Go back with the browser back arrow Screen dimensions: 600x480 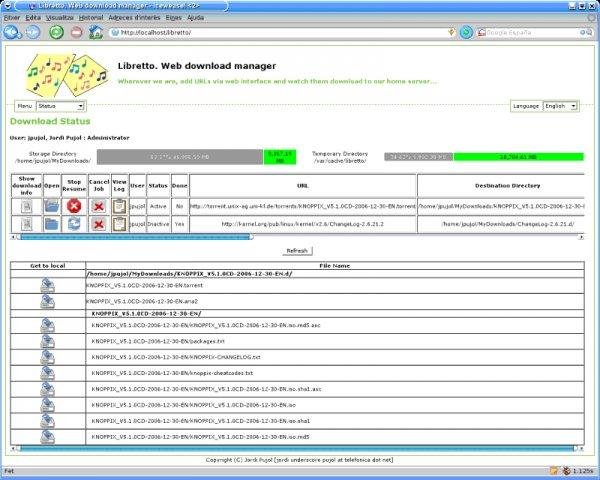(x=12, y=32)
